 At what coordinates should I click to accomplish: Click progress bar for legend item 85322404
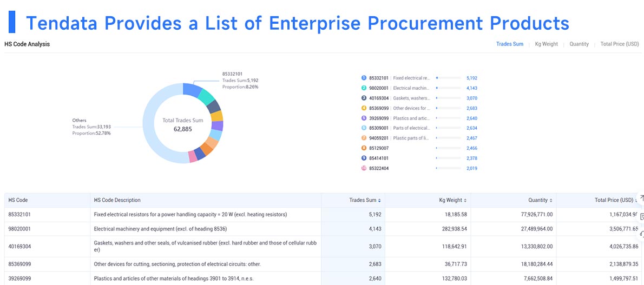tap(448, 168)
